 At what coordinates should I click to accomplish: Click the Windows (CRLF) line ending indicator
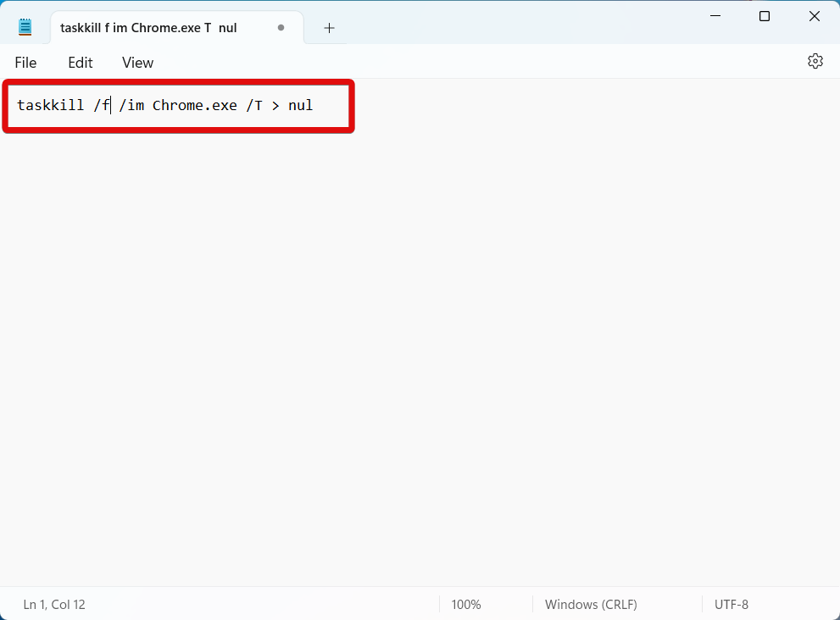pos(591,605)
